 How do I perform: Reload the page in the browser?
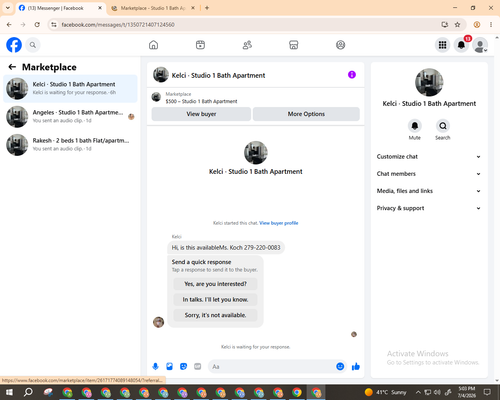pyautogui.click(x=37, y=25)
